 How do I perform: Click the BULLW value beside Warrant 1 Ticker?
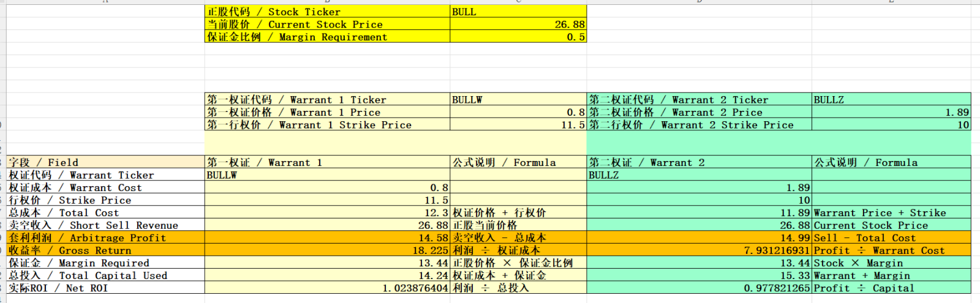pos(518,100)
